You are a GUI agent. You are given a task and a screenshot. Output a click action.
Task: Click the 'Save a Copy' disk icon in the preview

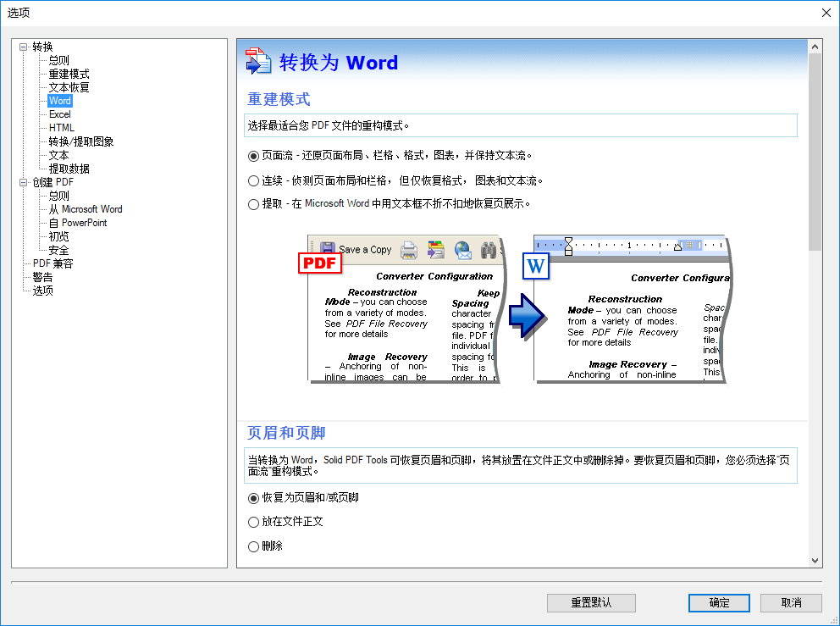(x=326, y=247)
